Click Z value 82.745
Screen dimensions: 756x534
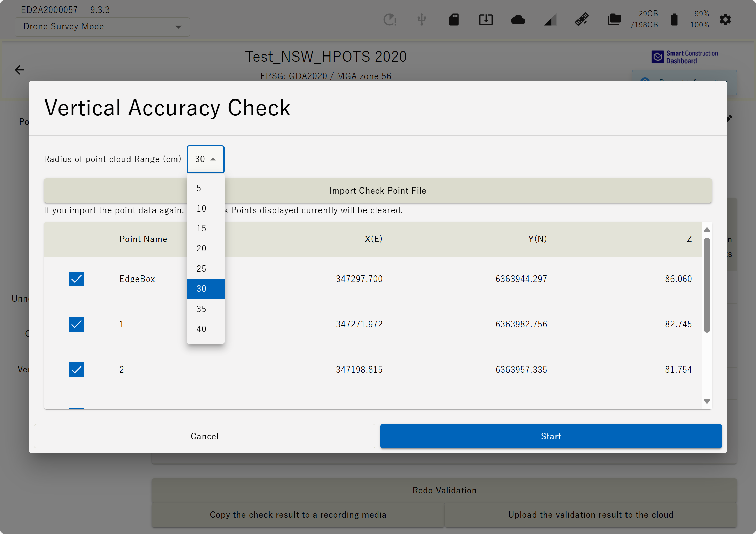[679, 324]
